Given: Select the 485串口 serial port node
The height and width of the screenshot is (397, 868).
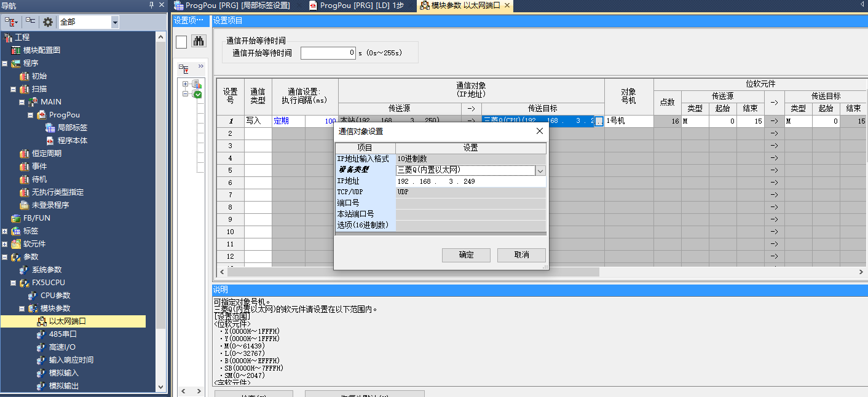Looking at the screenshot, I should click(63, 334).
